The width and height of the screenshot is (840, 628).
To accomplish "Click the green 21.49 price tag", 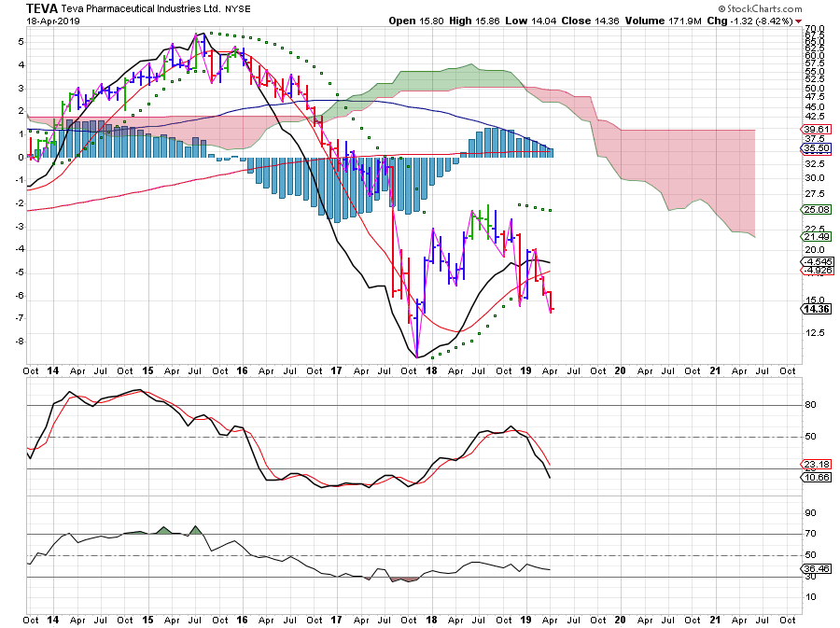I will click(815, 237).
